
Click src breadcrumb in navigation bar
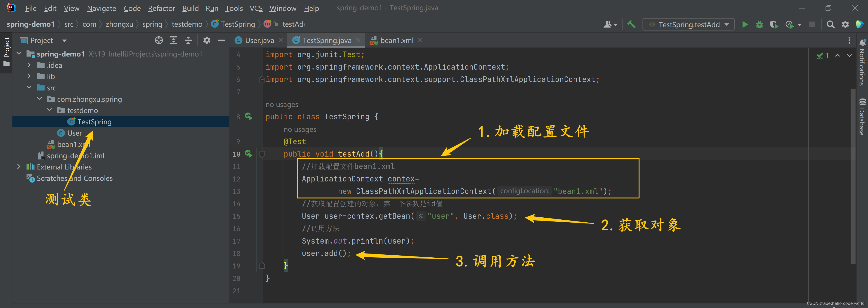[69, 24]
